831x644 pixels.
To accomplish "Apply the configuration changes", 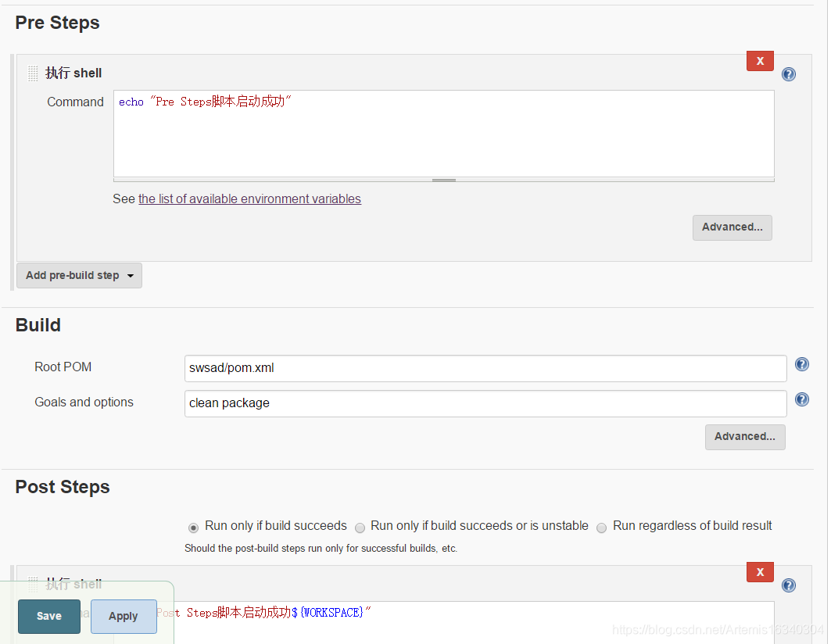I will 124,616.
